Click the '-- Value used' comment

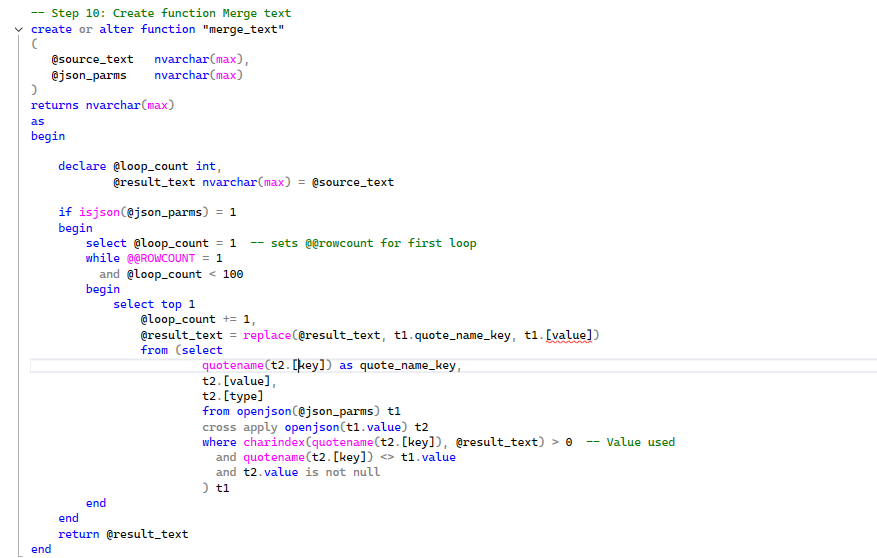point(631,442)
